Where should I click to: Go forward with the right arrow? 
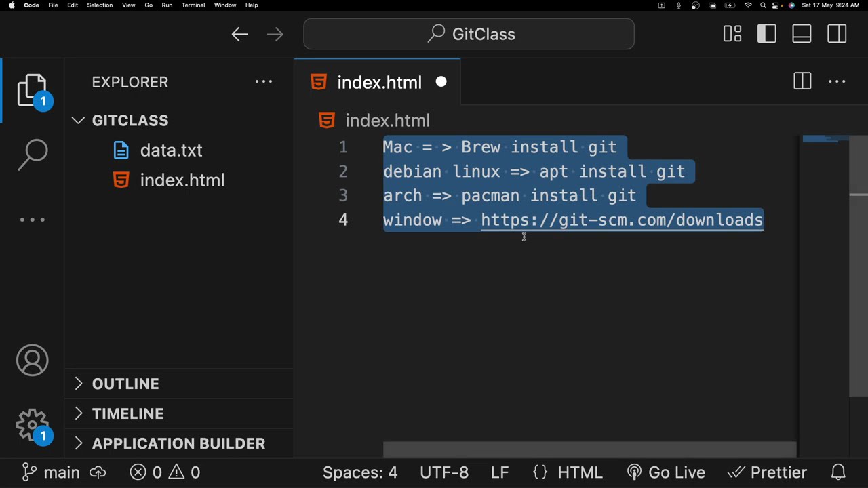click(275, 34)
